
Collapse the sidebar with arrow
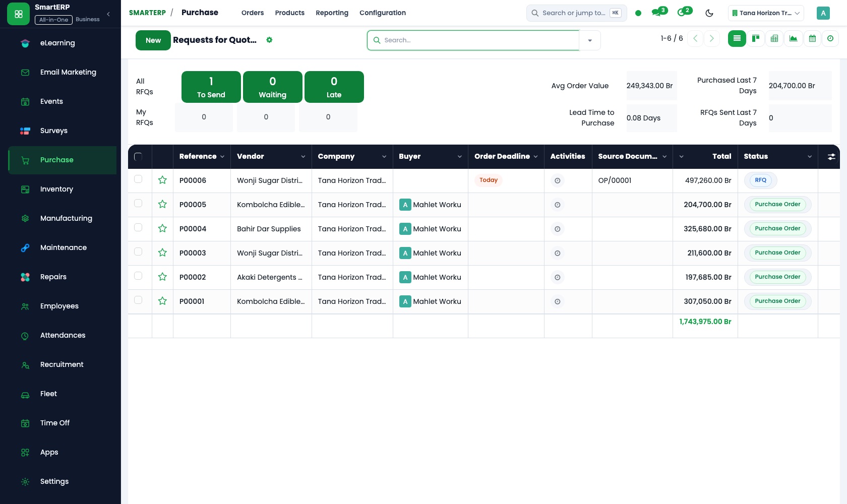pyautogui.click(x=108, y=14)
